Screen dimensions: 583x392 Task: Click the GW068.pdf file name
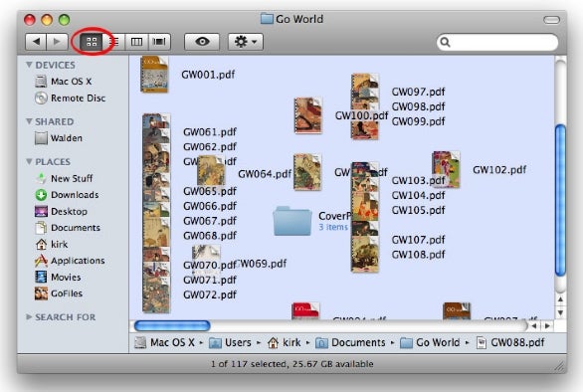[210, 236]
